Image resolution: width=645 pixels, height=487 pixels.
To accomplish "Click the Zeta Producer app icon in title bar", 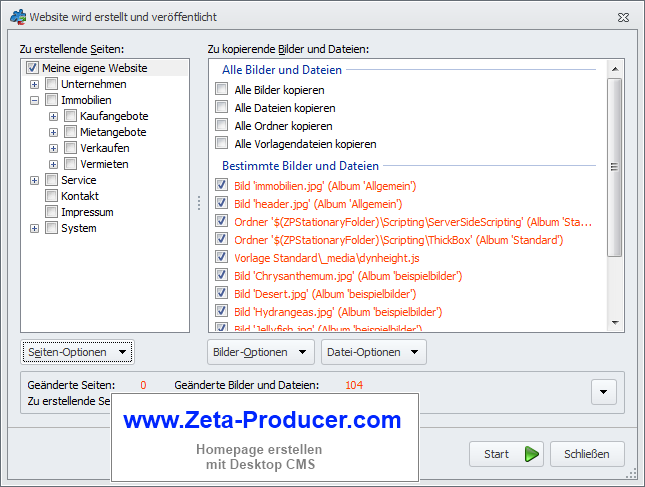I will pos(18,17).
